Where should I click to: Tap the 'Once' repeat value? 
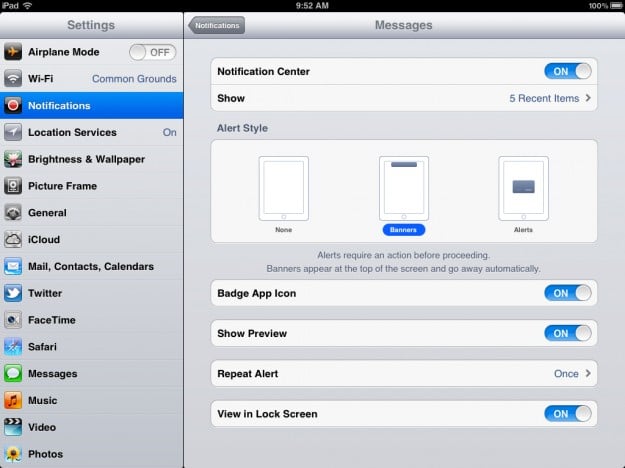[566, 374]
